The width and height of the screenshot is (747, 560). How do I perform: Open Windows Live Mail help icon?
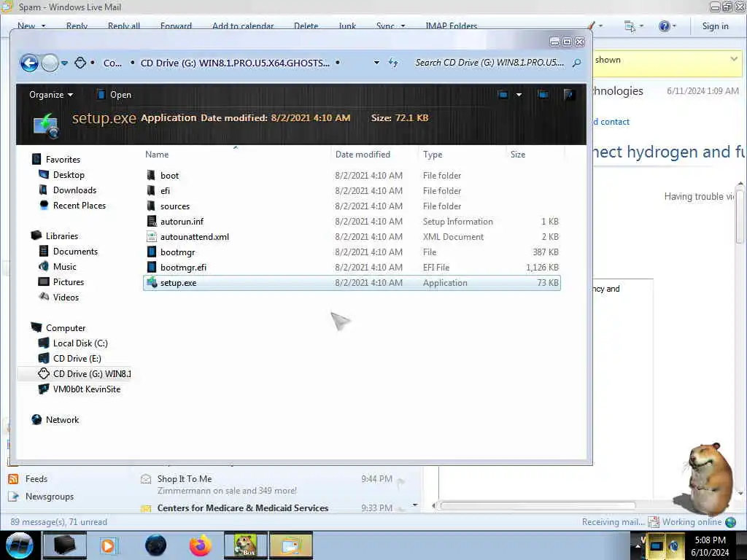pos(664,26)
